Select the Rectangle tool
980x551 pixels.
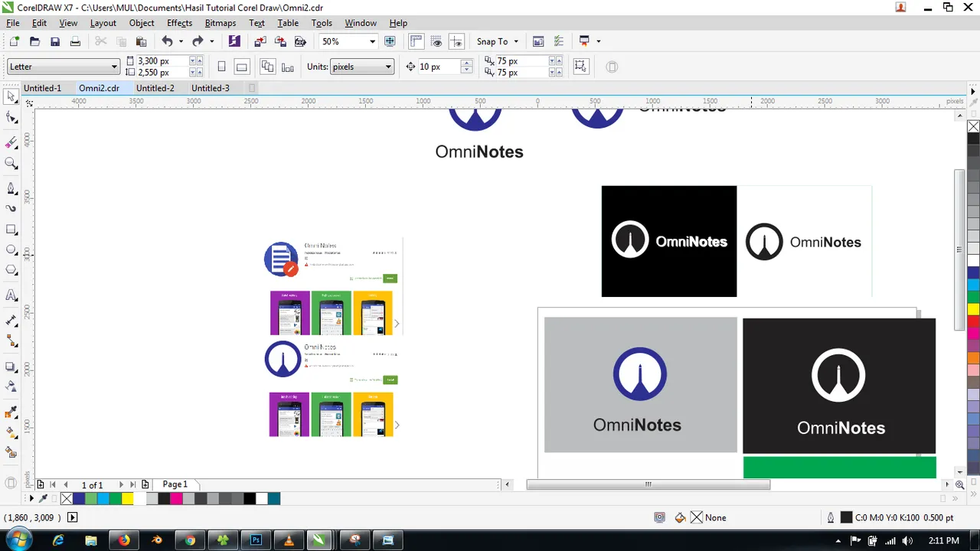point(11,230)
